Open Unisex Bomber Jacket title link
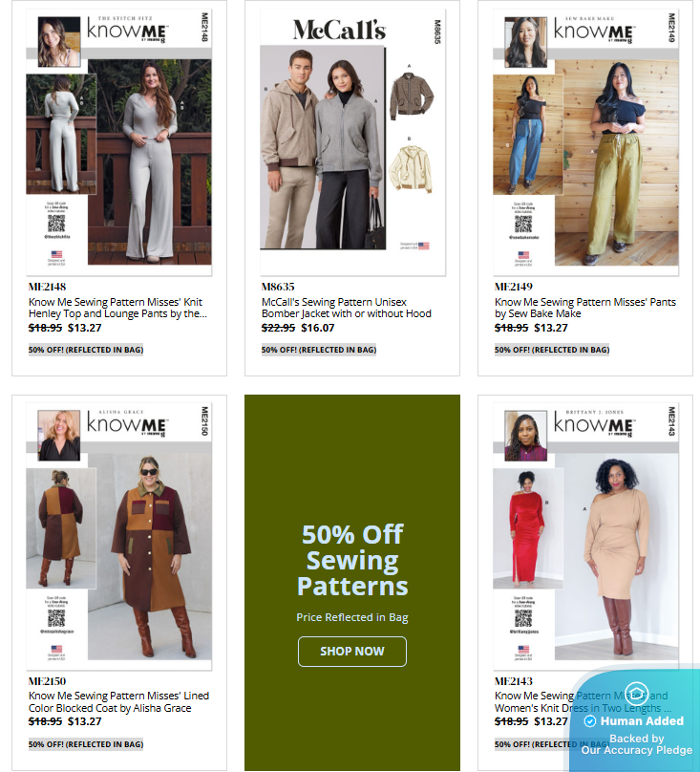This screenshot has height=772, width=700. click(x=347, y=308)
